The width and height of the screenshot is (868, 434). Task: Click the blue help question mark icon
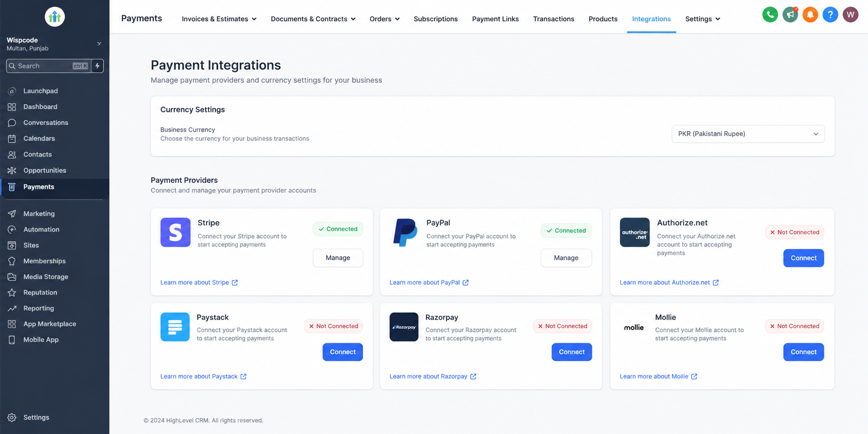830,15
